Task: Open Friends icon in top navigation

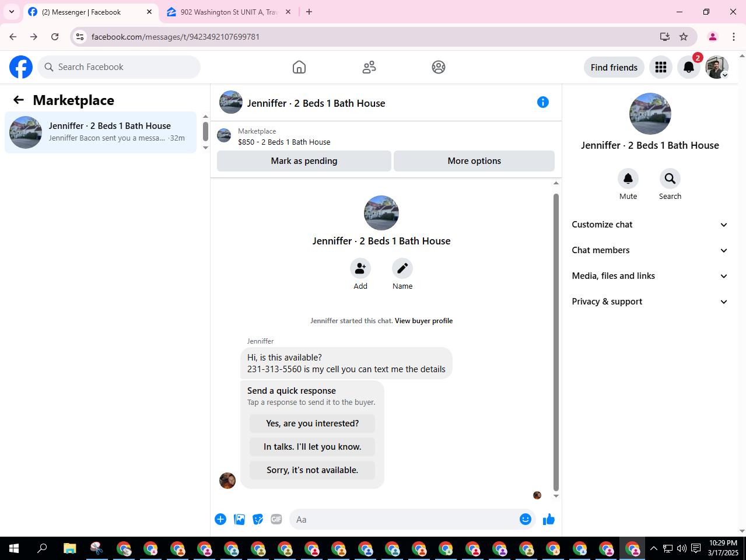Action: click(x=369, y=67)
